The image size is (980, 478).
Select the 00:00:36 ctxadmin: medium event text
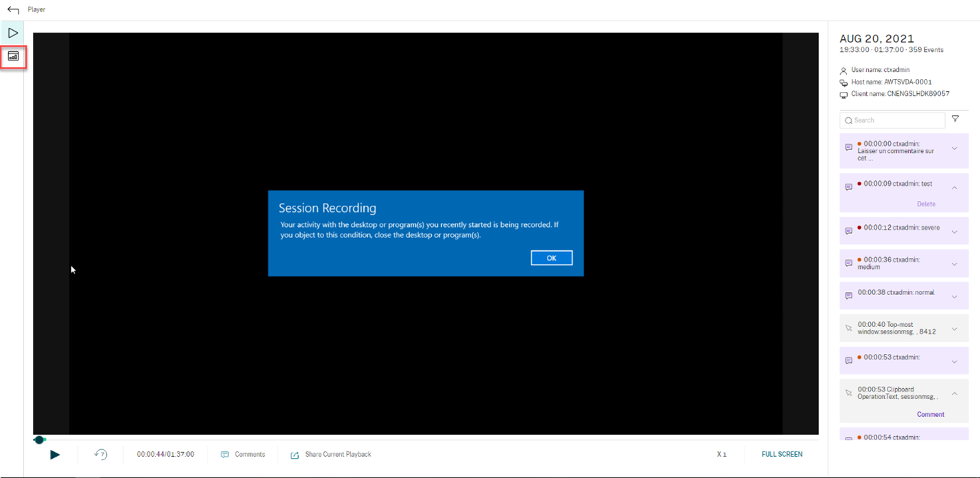point(888,263)
